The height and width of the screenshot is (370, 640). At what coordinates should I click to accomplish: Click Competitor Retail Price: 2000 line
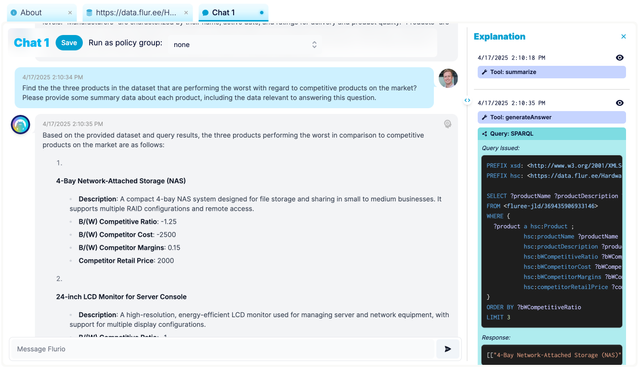[x=126, y=261]
